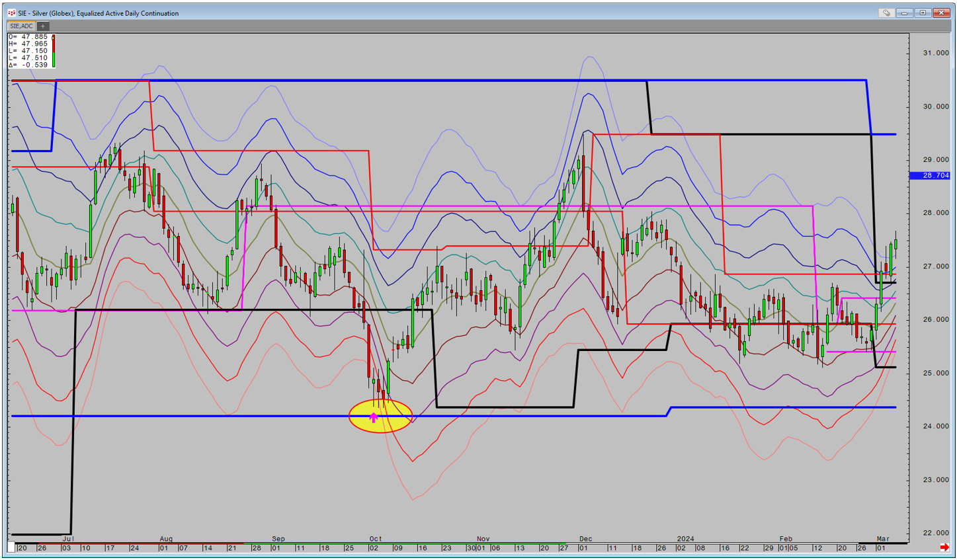The width and height of the screenshot is (957, 560).
Task: Click the red scroll-right arrow at bottom right
Action: [944, 547]
